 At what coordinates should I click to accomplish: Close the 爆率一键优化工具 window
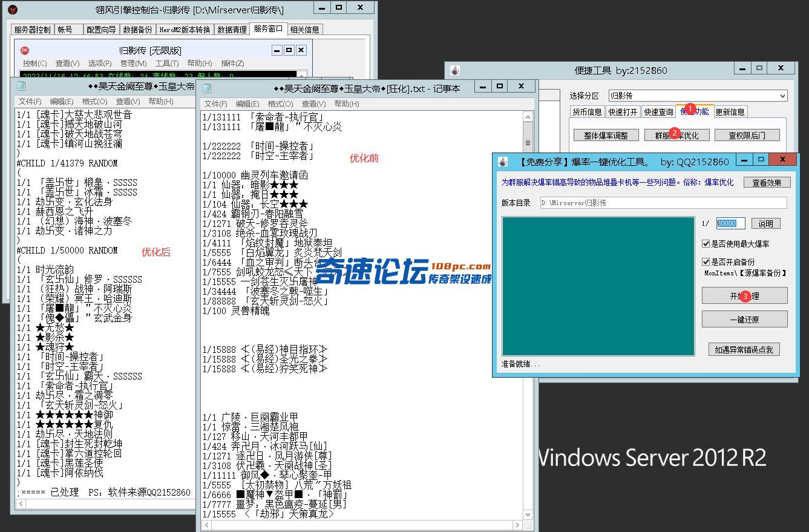tap(784, 160)
